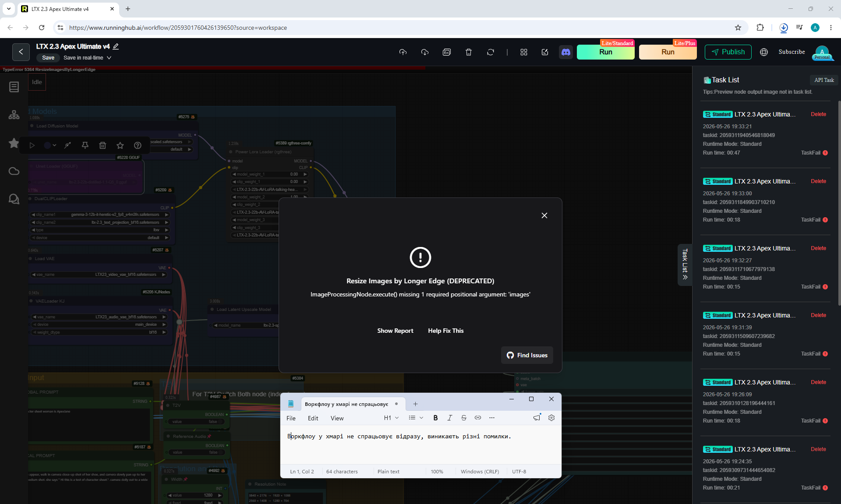
Task: Open the chat bubbles icon in left sidebar
Action: [14, 199]
